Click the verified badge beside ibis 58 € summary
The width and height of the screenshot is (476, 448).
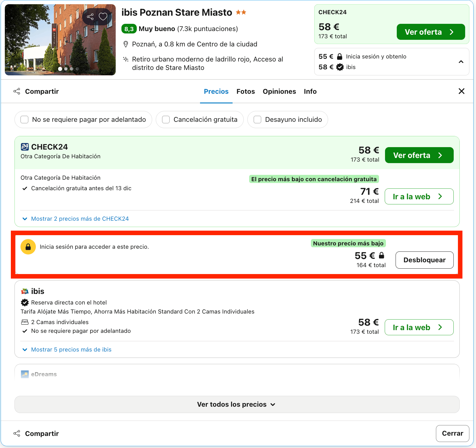point(340,67)
